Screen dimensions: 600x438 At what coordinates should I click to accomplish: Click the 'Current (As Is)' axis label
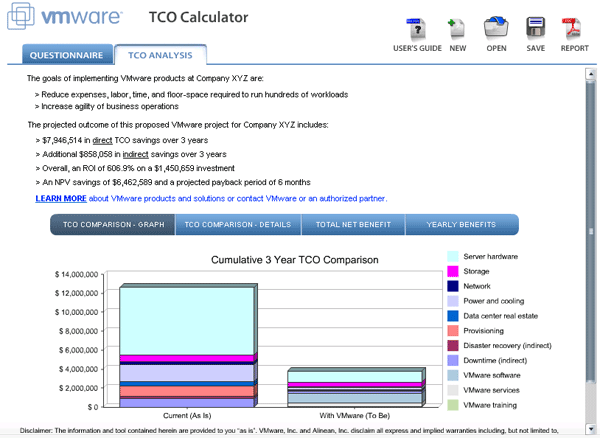pos(187,416)
